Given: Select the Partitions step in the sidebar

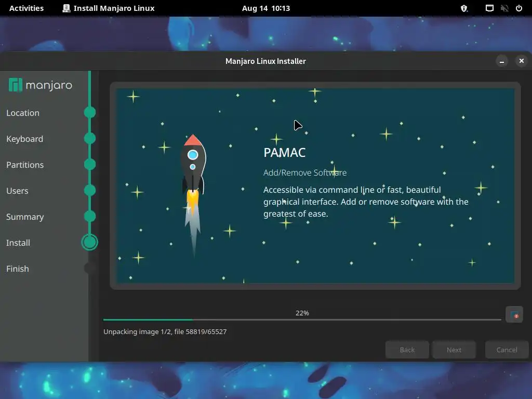Looking at the screenshot, I should coord(25,165).
